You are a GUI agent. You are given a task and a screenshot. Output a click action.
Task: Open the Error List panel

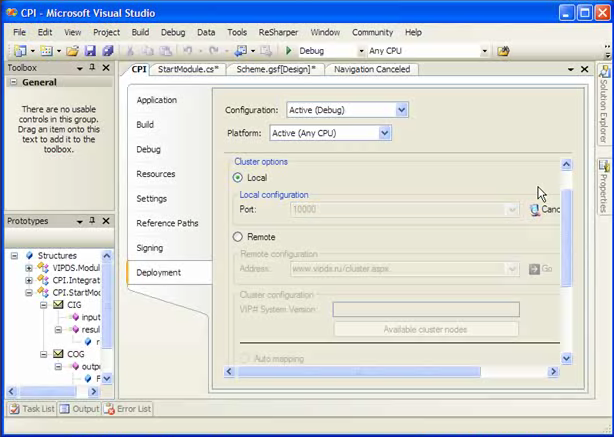pos(127,409)
